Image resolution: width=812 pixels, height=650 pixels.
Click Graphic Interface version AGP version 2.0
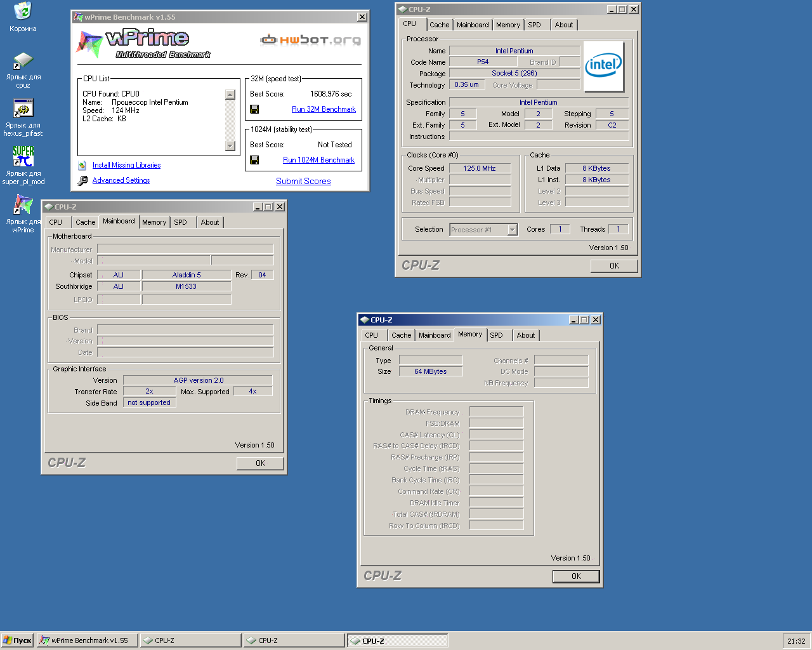(199, 380)
